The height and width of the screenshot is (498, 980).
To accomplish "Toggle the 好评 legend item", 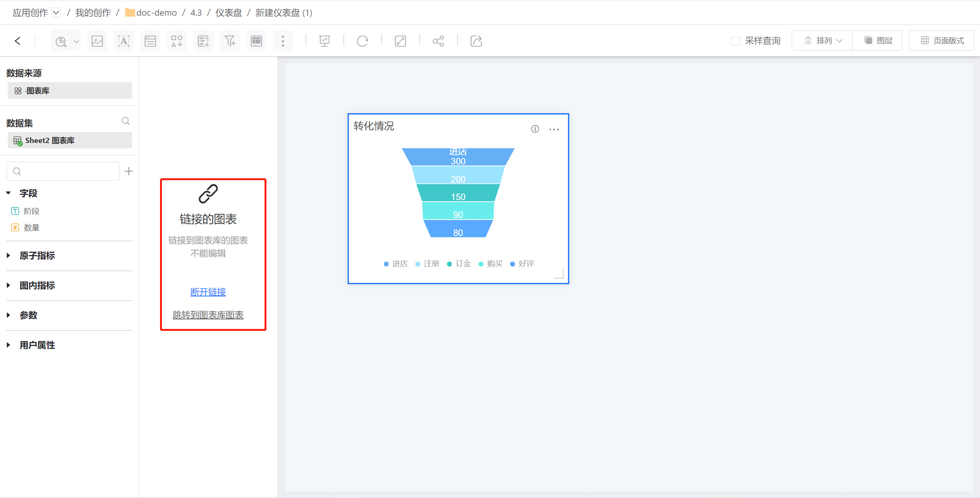I will 522,264.
